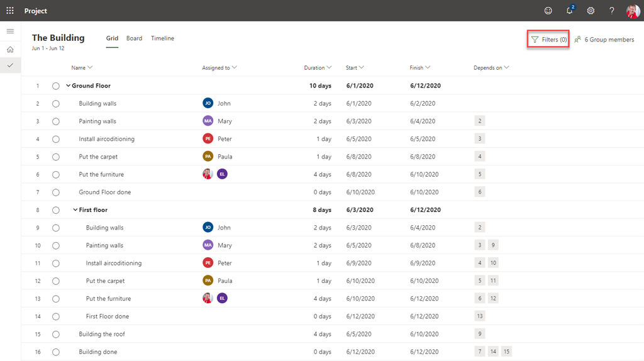Open the app launcher waffle icon

click(10, 11)
